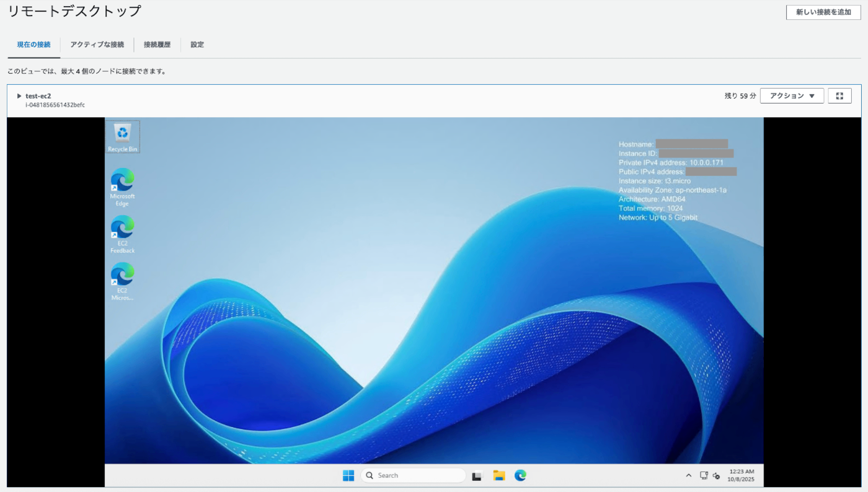Click the taskbar Search box
Image resolution: width=868 pixels, height=492 pixels.
[x=413, y=475]
